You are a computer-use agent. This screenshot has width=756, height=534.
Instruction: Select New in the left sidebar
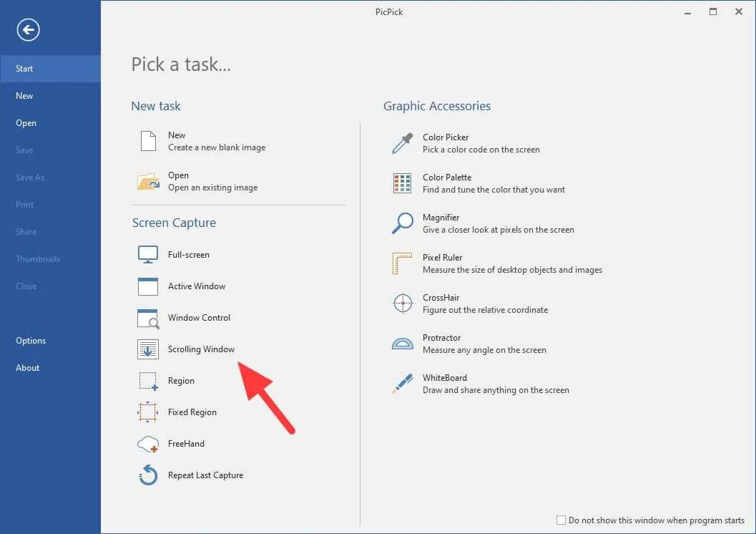click(x=50, y=95)
